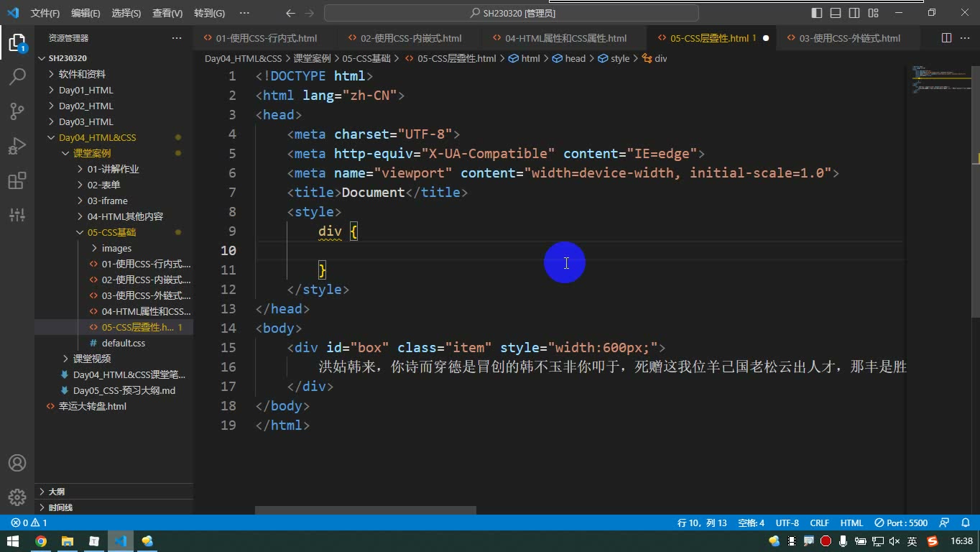Image resolution: width=980 pixels, height=552 pixels.
Task: Click the command center search box
Action: [x=512, y=13]
